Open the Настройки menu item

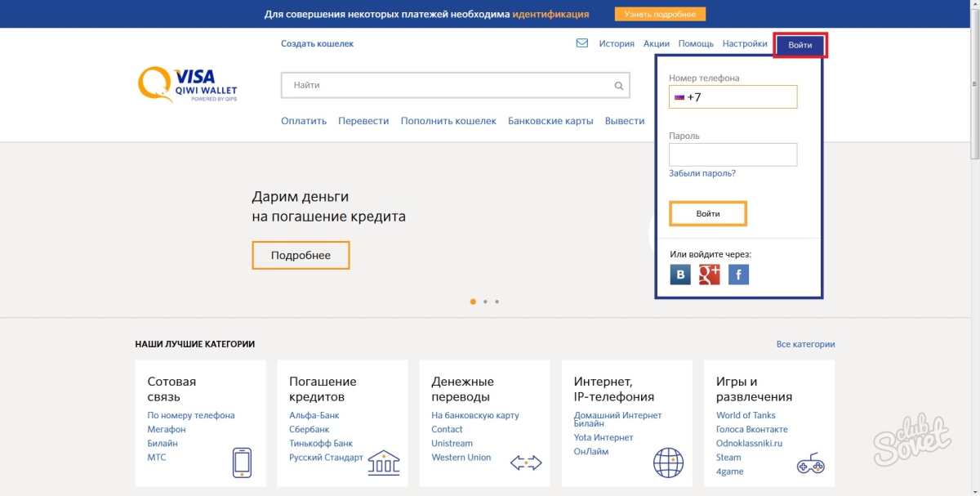(x=745, y=44)
